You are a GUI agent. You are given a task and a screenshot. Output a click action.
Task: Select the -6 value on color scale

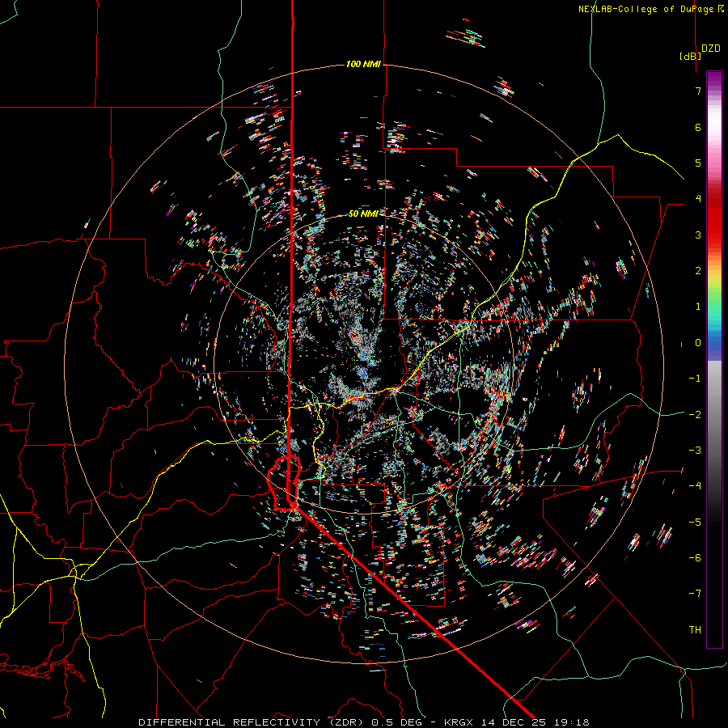coord(695,558)
